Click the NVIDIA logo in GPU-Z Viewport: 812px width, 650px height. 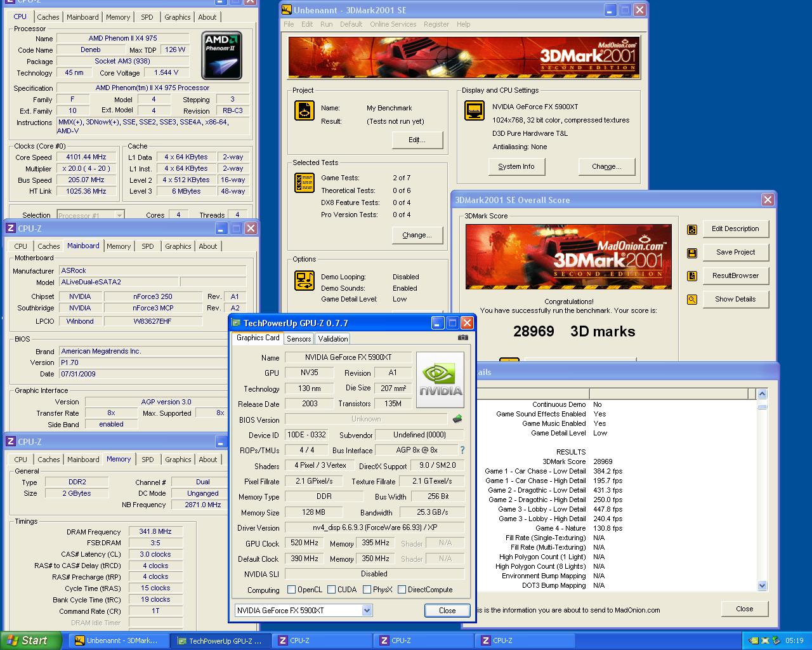click(x=440, y=380)
